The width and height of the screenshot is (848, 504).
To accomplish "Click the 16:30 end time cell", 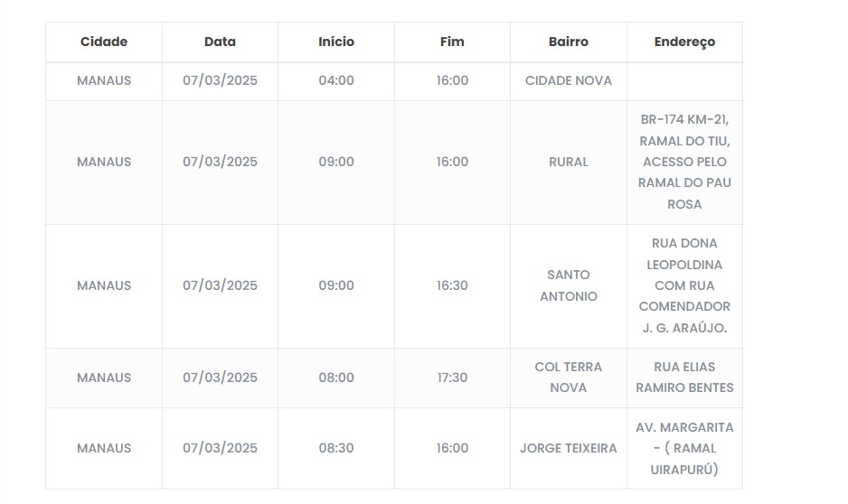I will (x=452, y=285).
